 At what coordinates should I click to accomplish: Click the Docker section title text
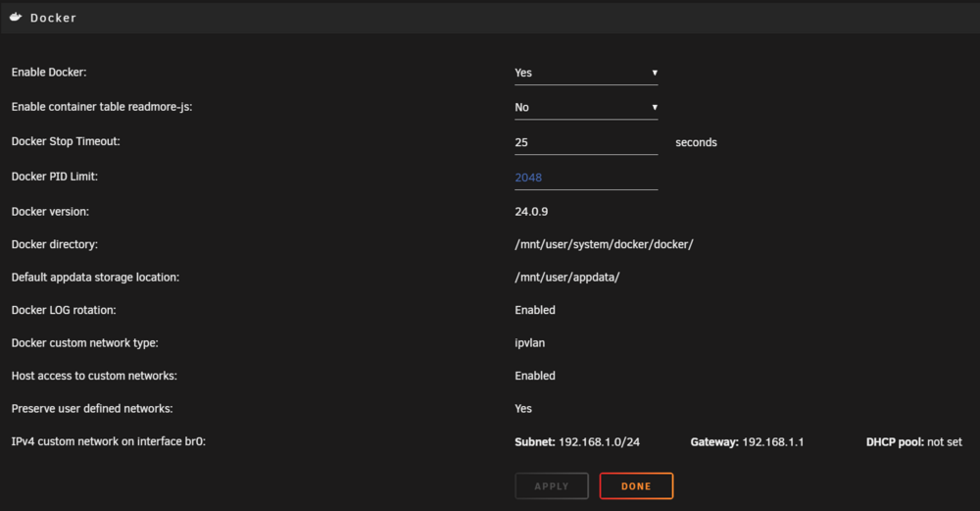click(x=53, y=18)
